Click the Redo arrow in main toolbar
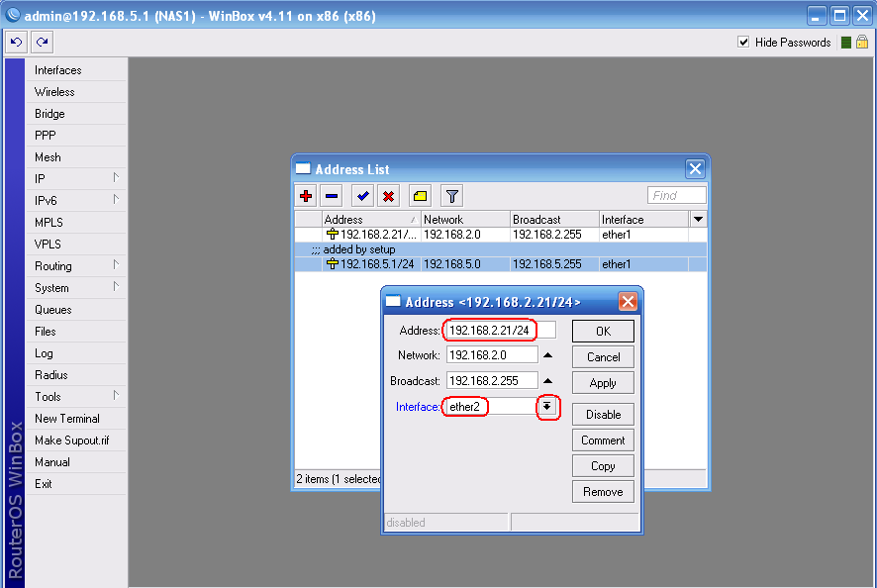Viewport: 877px width, 588px height. point(42,42)
